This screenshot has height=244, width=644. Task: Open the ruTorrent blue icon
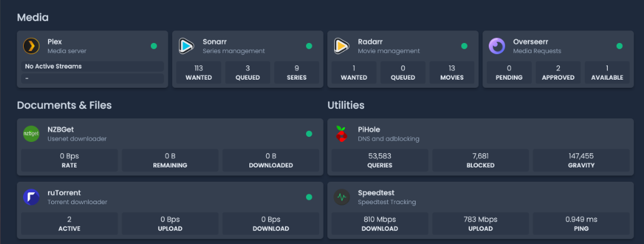click(31, 197)
